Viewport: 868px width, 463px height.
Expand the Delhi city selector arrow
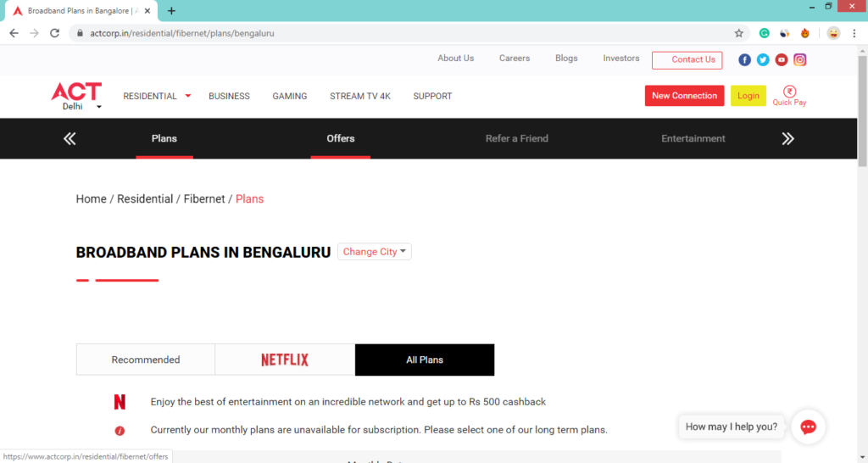[x=99, y=107]
